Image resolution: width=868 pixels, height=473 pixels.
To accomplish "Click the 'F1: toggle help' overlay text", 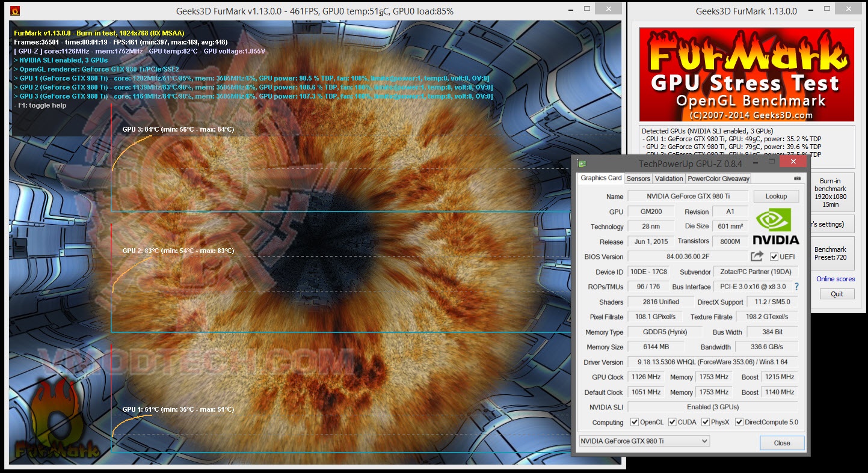I will point(40,105).
